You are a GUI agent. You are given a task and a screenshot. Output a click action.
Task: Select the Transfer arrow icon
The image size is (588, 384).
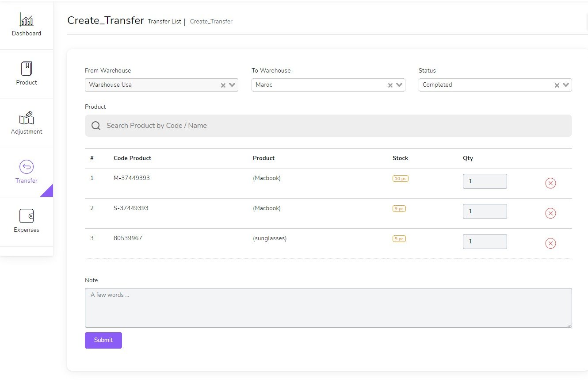click(x=27, y=167)
